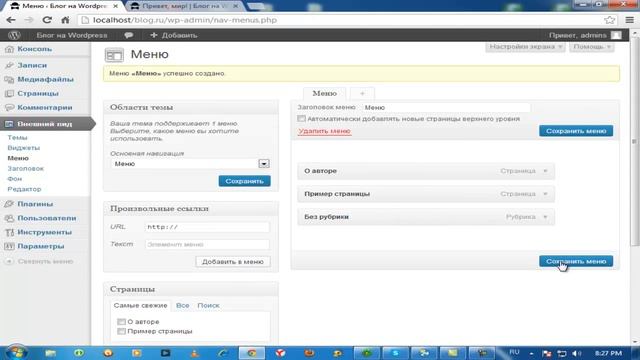640x360 pixels.
Task: Bookmark page with the star icon
Action: [x=609, y=20]
